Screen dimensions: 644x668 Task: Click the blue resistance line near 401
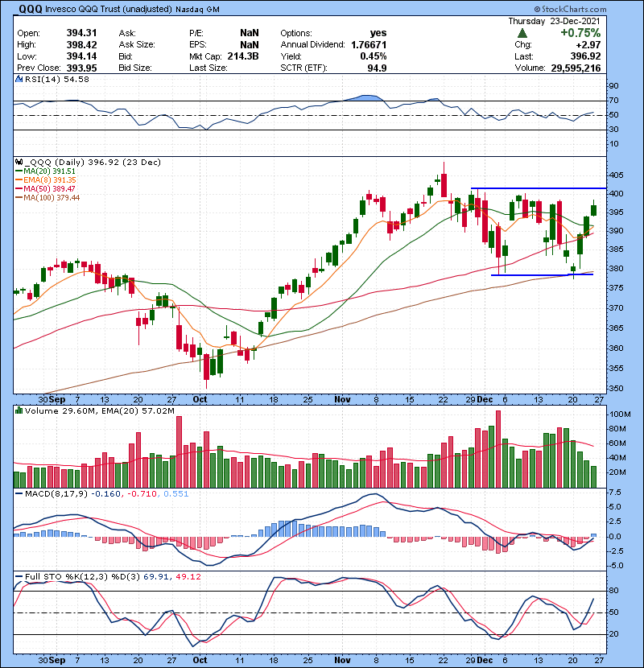click(539, 188)
